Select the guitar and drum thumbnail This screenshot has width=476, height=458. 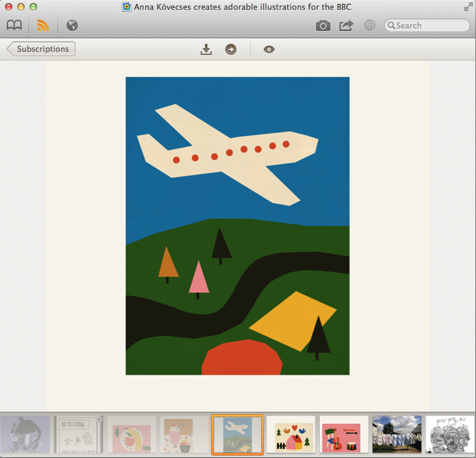[344, 435]
